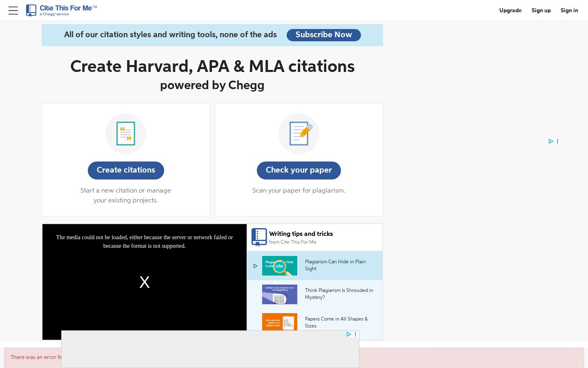Go to Sign up
Viewport: 588px width, 368px height.
pyautogui.click(x=541, y=11)
